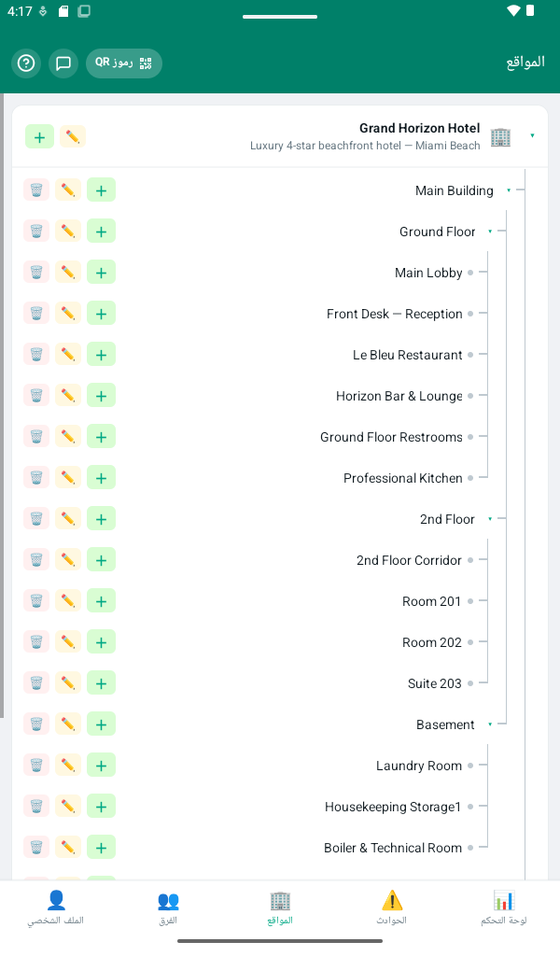Collapse the Main Building node
Viewport: 560px width, 956px height.
pyautogui.click(x=509, y=190)
